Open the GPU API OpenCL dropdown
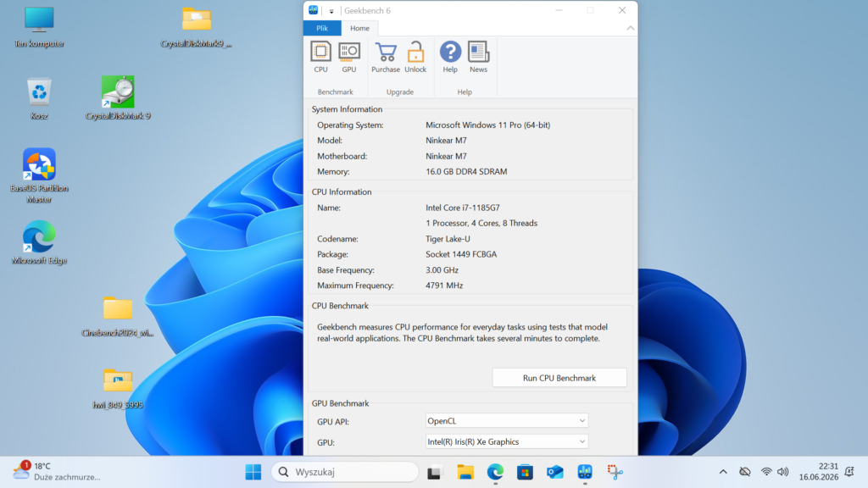 pyautogui.click(x=507, y=420)
